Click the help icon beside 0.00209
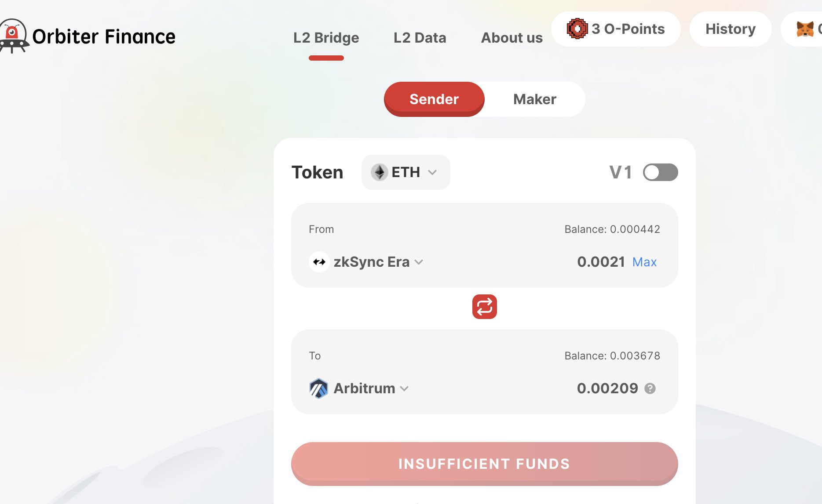822x504 pixels. (650, 388)
